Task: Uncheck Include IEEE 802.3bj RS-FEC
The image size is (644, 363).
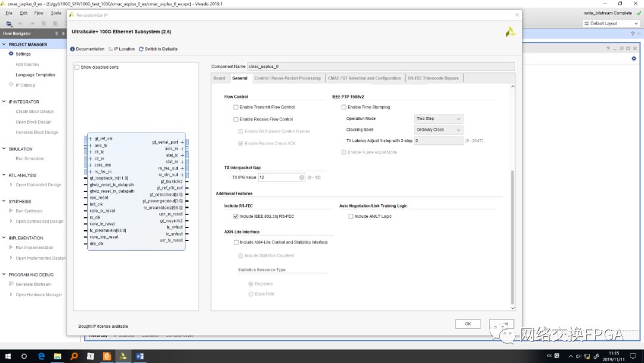Action: coord(236,216)
